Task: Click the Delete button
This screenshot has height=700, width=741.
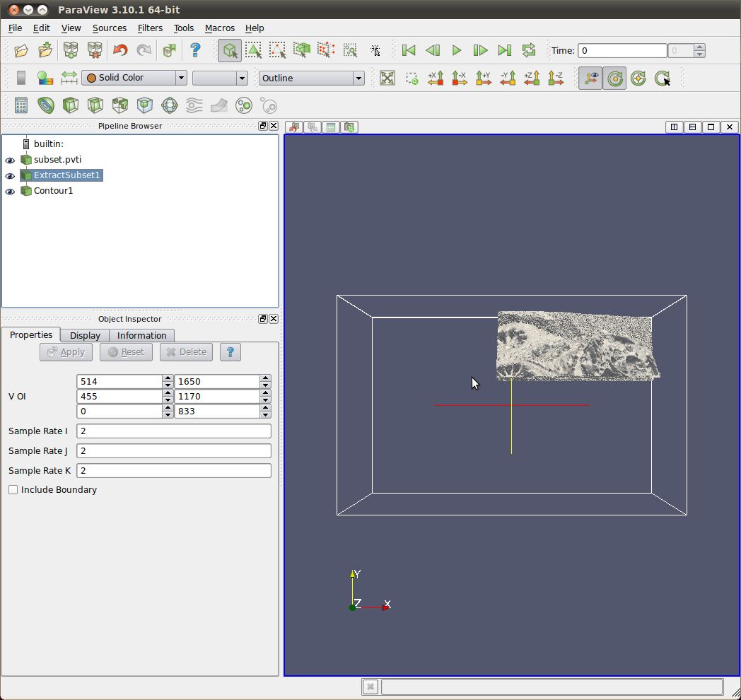Action: coord(186,352)
